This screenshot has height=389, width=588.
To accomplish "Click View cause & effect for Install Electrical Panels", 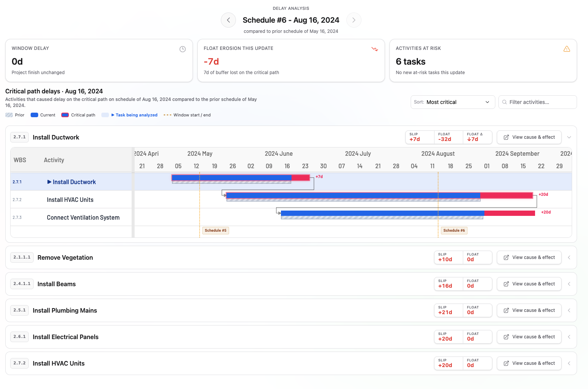I will [529, 337].
